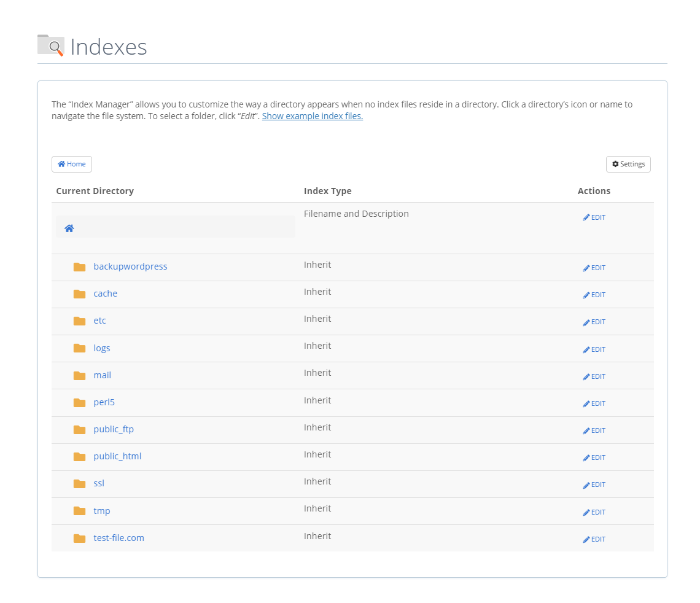Click the magnifying-glass Indexes header icon
Viewport: 700px width, 603px height.
55,46
